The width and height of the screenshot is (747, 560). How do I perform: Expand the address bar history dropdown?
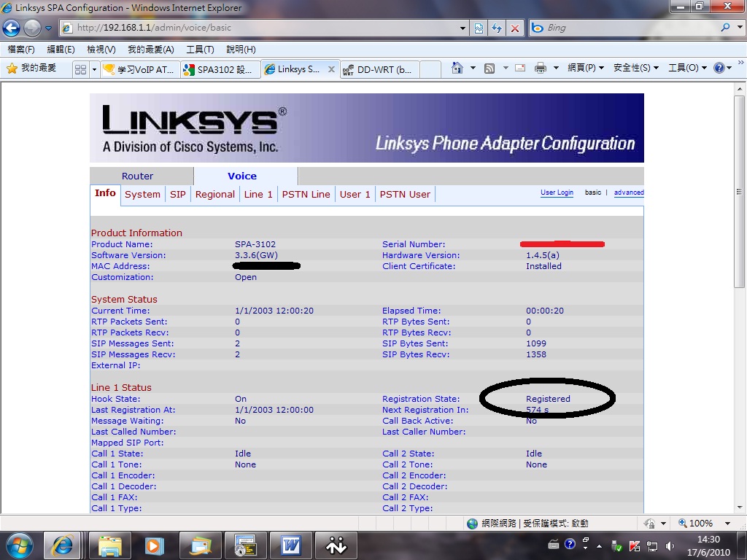[x=462, y=28]
